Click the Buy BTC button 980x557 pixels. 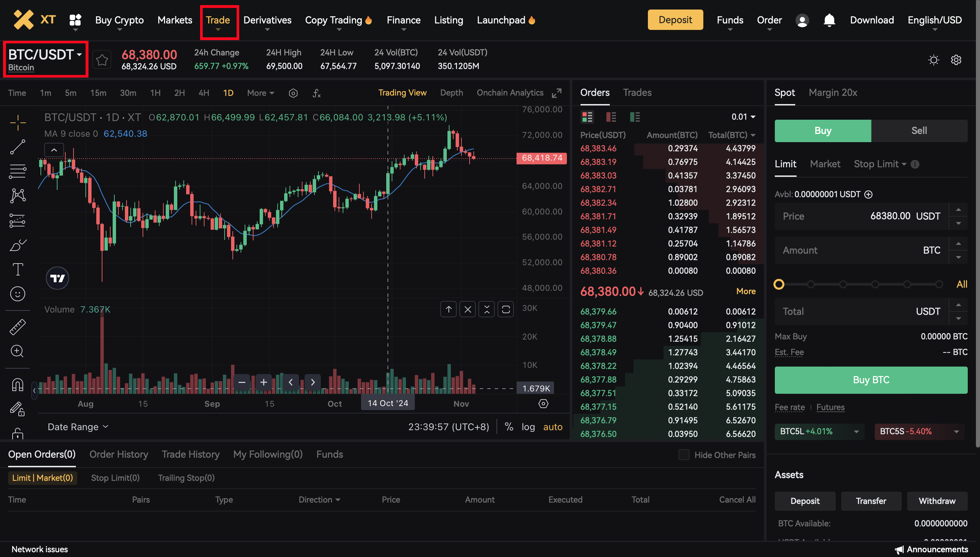point(871,380)
